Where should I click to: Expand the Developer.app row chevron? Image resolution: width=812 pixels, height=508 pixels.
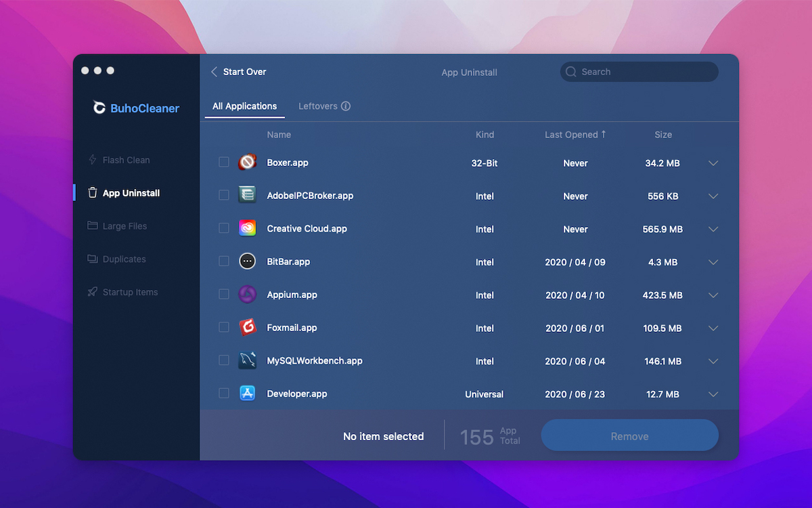click(x=713, y=394)
